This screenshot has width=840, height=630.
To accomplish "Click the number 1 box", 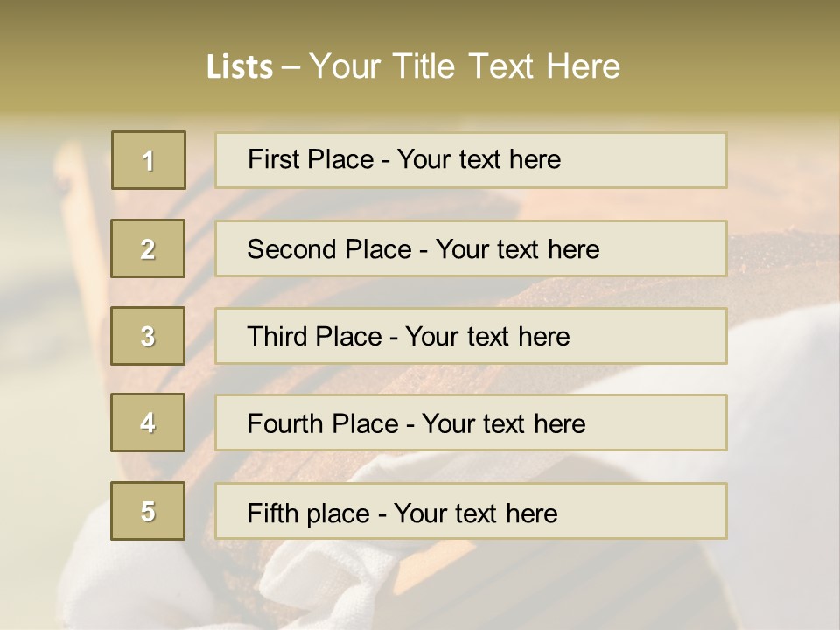I will pos(148,160).
